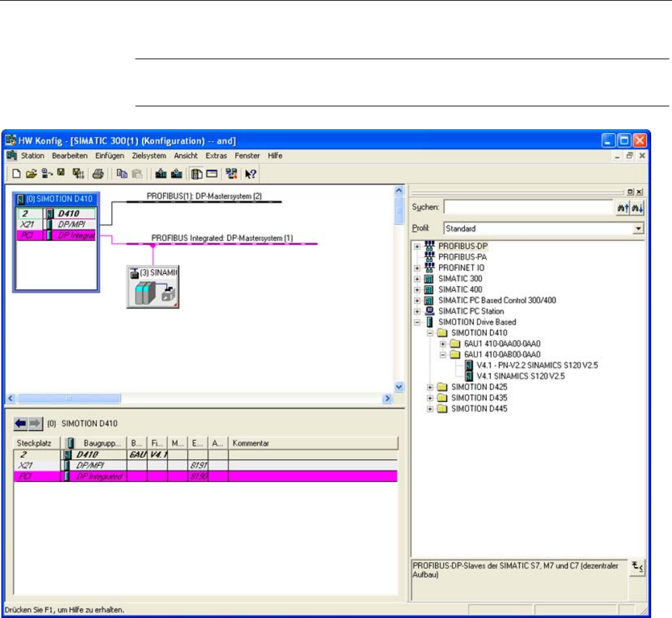Collapse the SIMOTION Drive Based node

417,322
